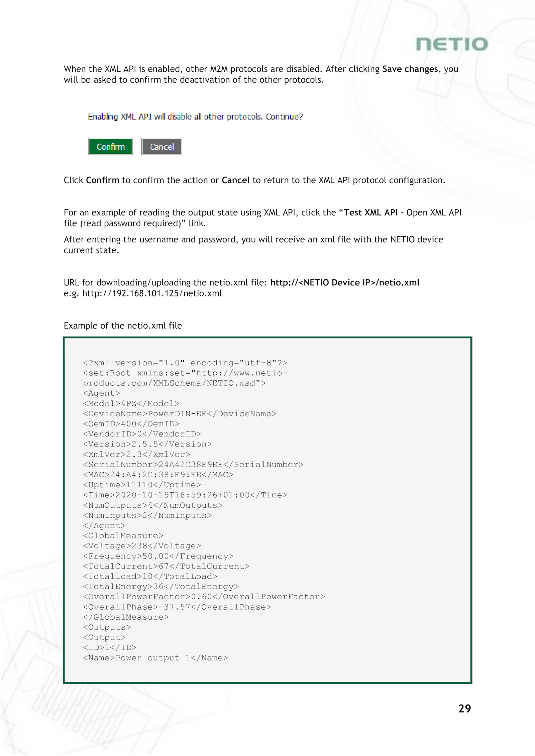Click the Example of the netio.xml file heading
Screen dimensions: 535x756
coord(123,326)
